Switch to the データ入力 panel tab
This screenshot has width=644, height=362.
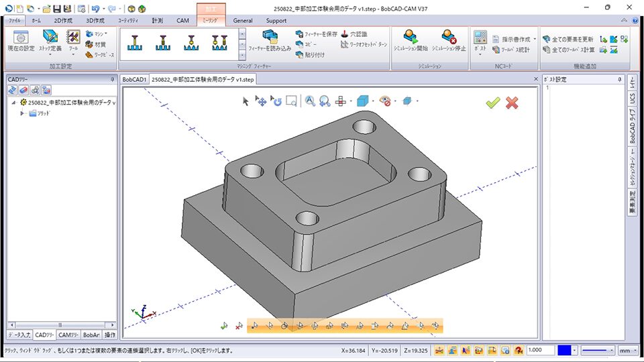[19, 335]
